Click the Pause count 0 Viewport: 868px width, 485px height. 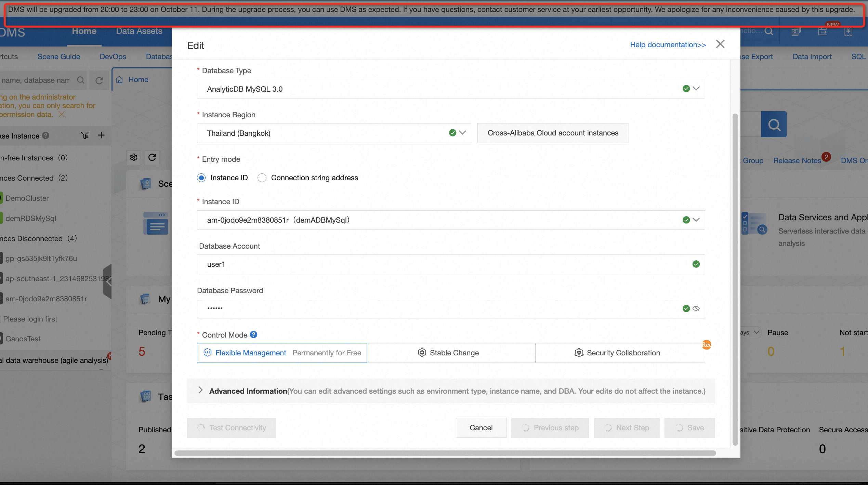(x=771, y=352)
